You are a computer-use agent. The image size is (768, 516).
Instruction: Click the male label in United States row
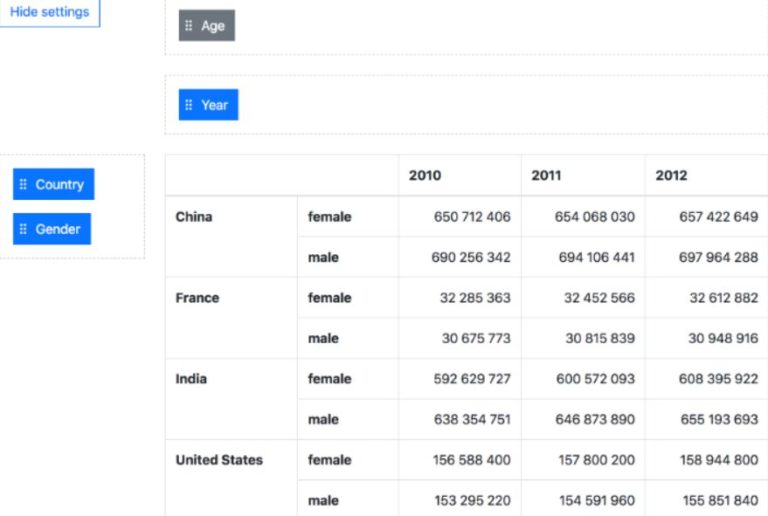pos(323,500)
